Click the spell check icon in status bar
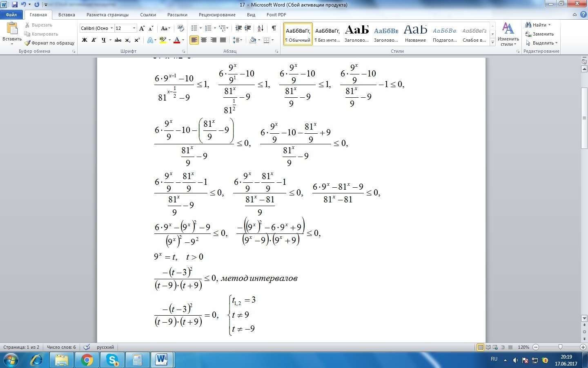588x368 pixels. (87, 347)
